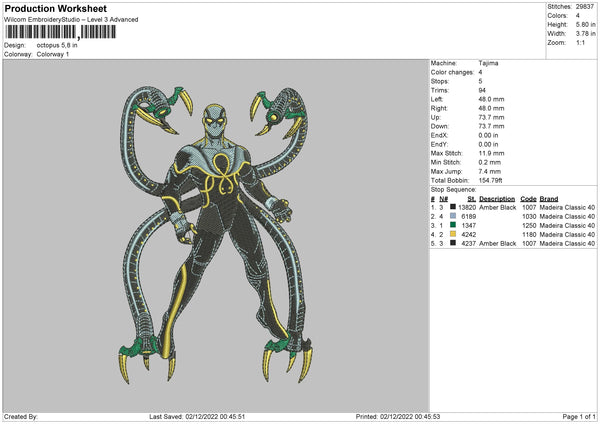Click stitch count '1347' in stop row 3

pyautogui.click(x=469, y=226)
